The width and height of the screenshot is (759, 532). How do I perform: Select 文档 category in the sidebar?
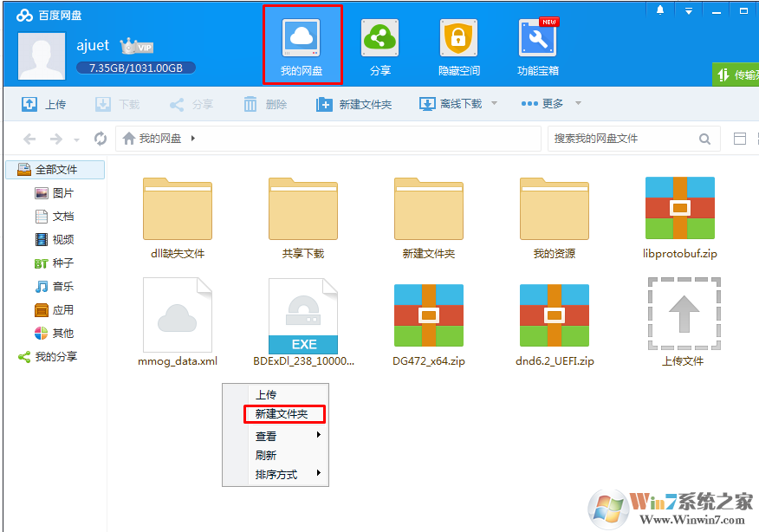[x=55, y=217]
